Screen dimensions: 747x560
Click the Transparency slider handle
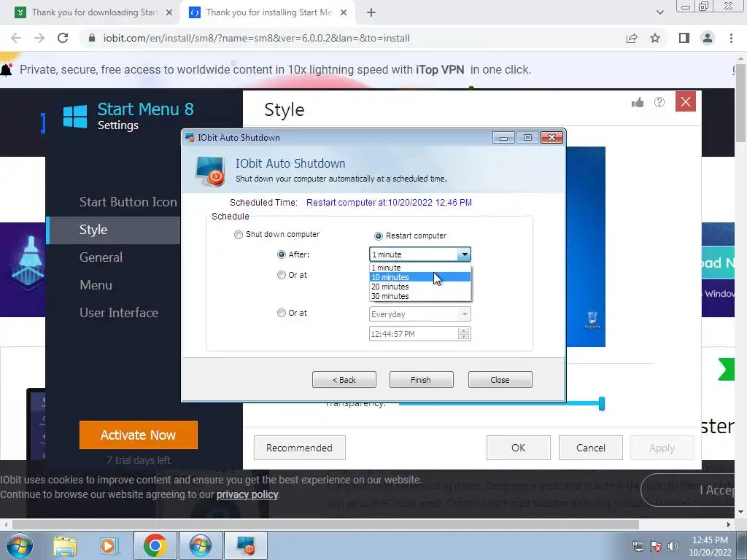point(602,404)
